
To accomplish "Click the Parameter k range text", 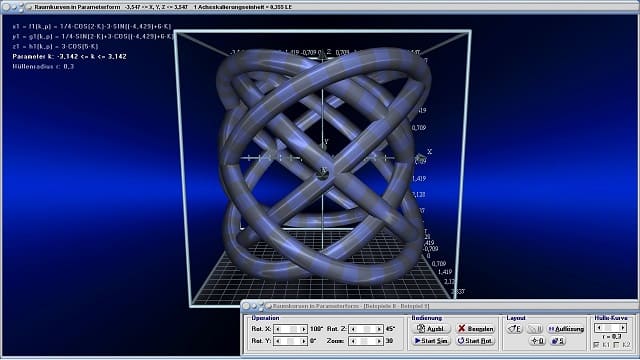I will [69, 56].
